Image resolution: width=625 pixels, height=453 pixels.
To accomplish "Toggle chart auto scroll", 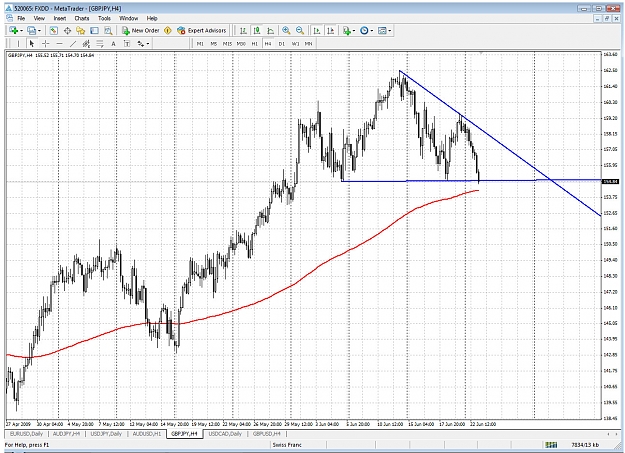I will click(x=317, y=30).
